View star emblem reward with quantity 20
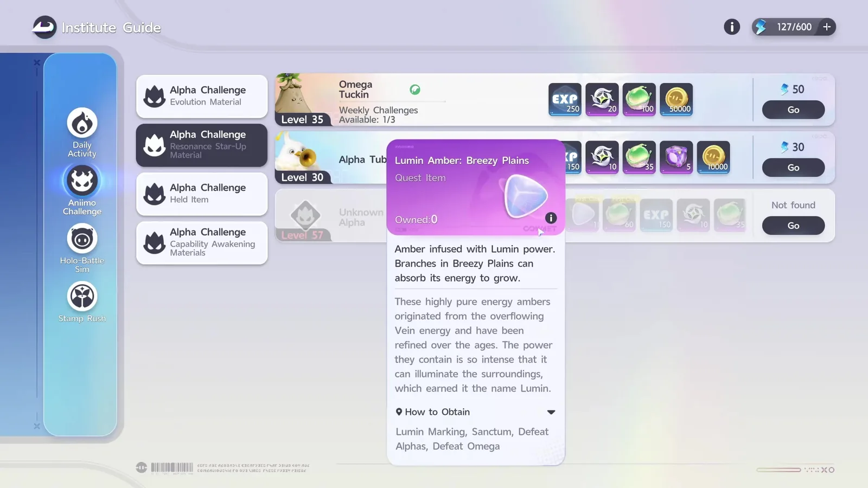The width and height of the screenshot is (868, 488). pyautogui.click(x=602, y=99)
